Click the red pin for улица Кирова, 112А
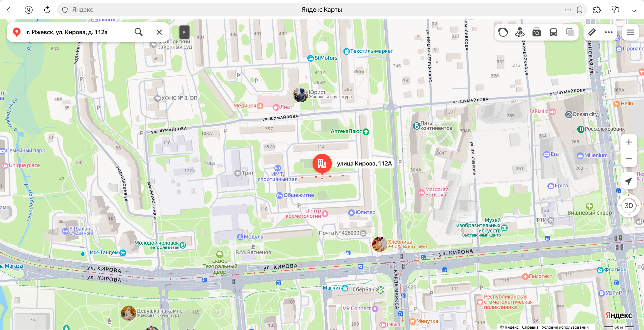The width and height of the screenshot is (644, 330). click(322, 164)
